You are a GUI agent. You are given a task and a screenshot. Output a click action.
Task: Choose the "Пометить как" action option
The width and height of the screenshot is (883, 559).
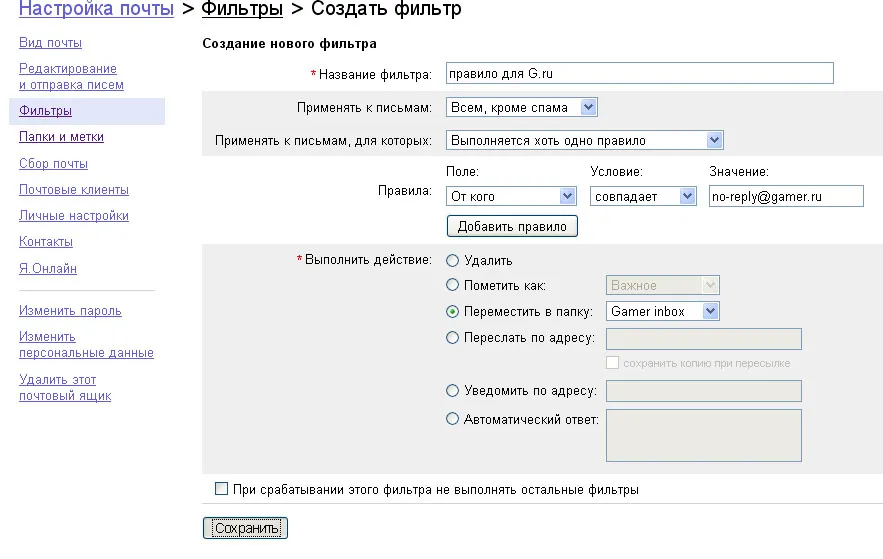coord(453,286)
